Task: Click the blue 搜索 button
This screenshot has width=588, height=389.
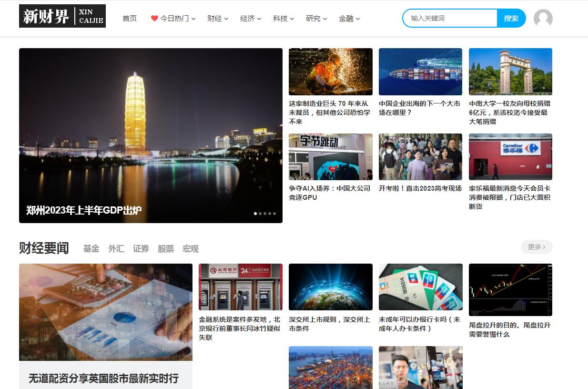Action: click(x=511, y=18)
